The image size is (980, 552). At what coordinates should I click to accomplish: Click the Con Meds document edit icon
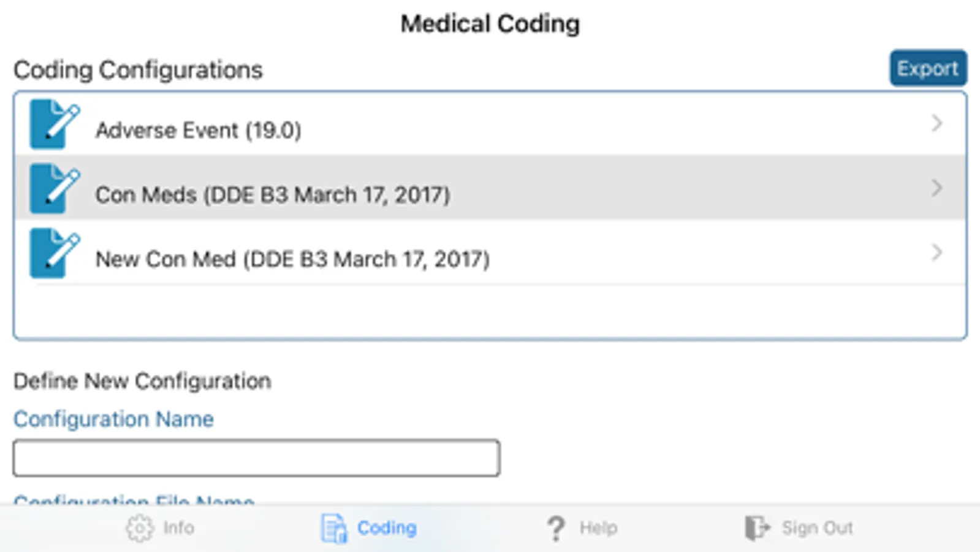[x=54, y=188]
